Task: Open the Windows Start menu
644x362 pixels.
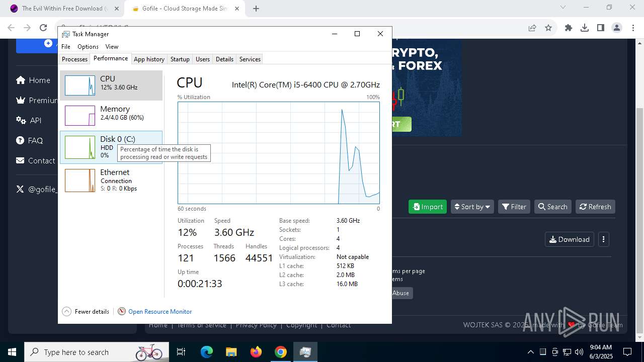Action: (x=12, y=352)
